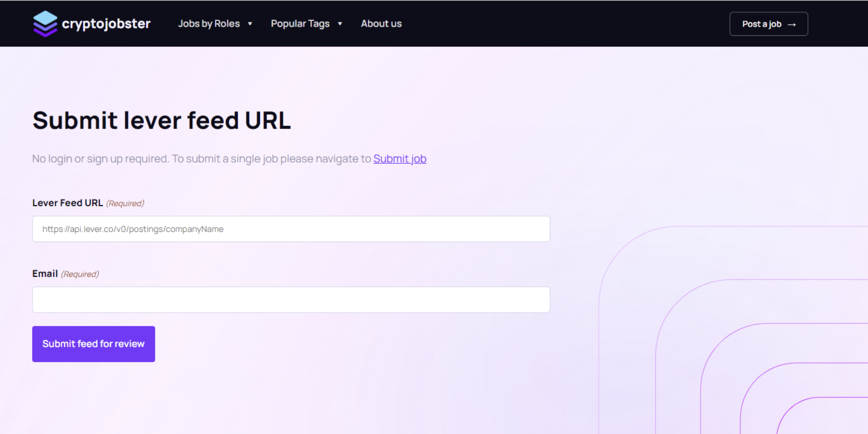This screenshot has width=868, height=434.
Task: Open the Popular Tags chevron arrow
Action: click(339, 24)
